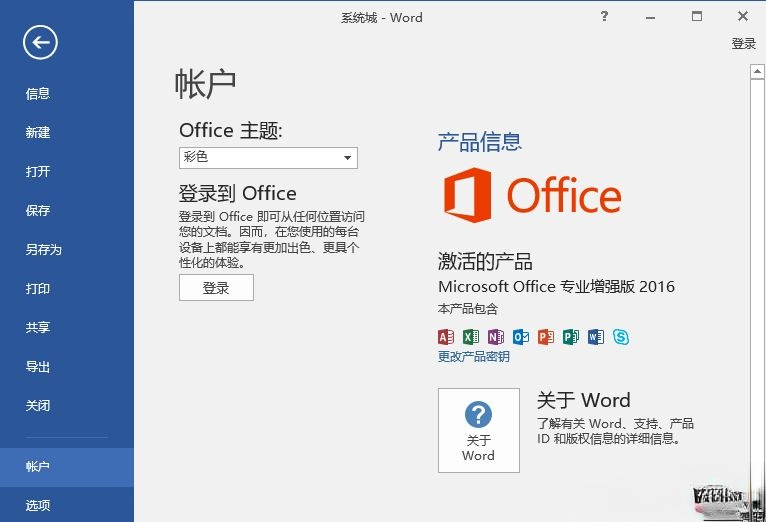Minimize the Word window
The image size is (766, 522).
(x=650, y=17)
